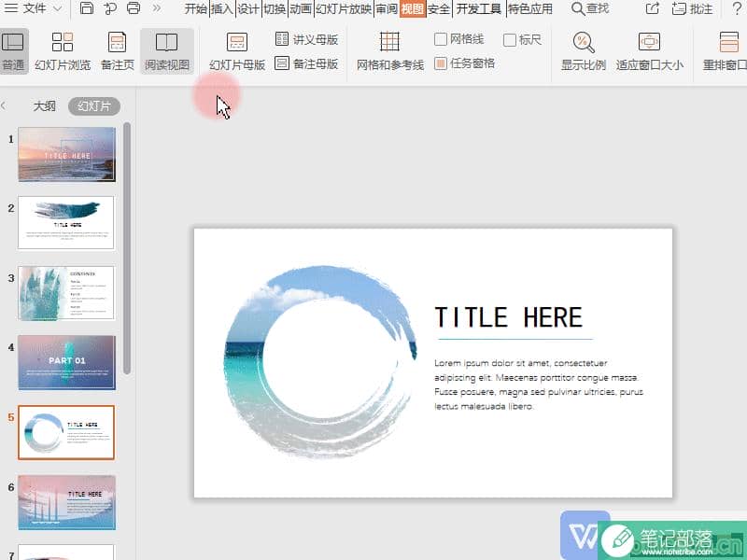
Task: Go to the 审阅 ribbon tab
Action: [x=387, y=8]
